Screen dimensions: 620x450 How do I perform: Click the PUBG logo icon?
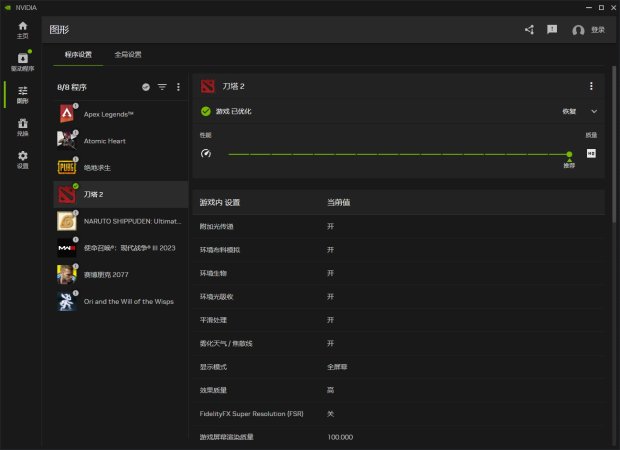(x=67, y=168)
